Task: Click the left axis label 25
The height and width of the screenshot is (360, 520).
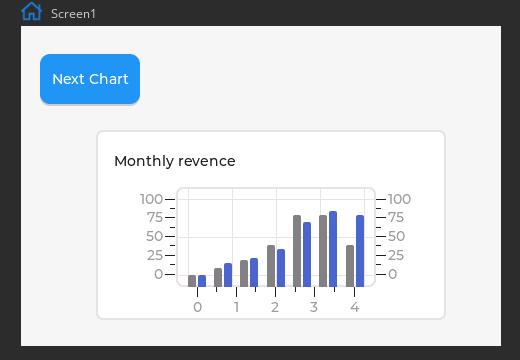Action: tap(155, 256)
